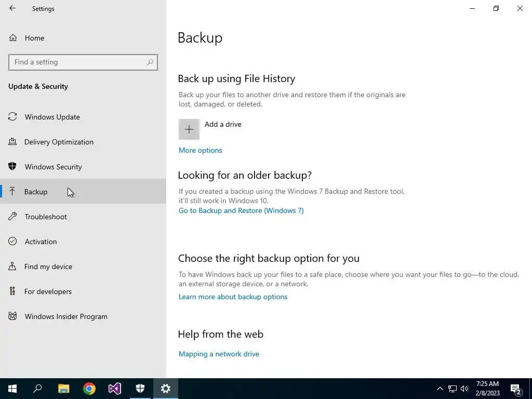Open Mapping a network drive help link
Viewport: 532px width, 399px height.
219,354
